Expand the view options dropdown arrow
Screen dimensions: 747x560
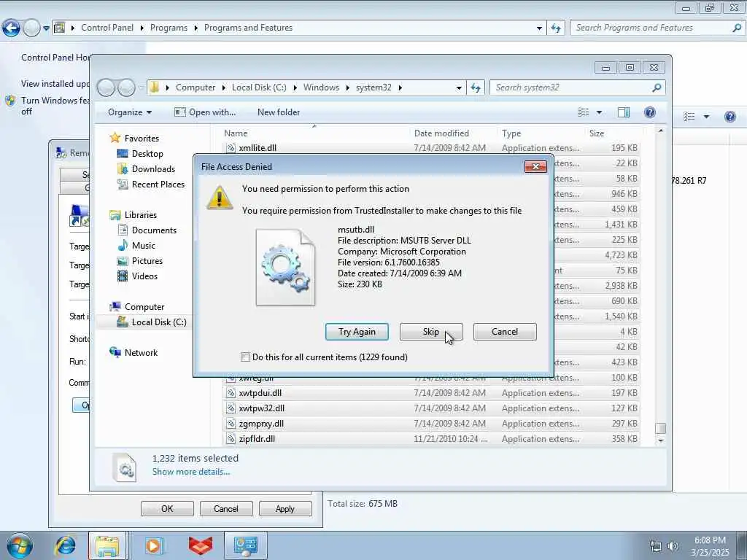600,112
